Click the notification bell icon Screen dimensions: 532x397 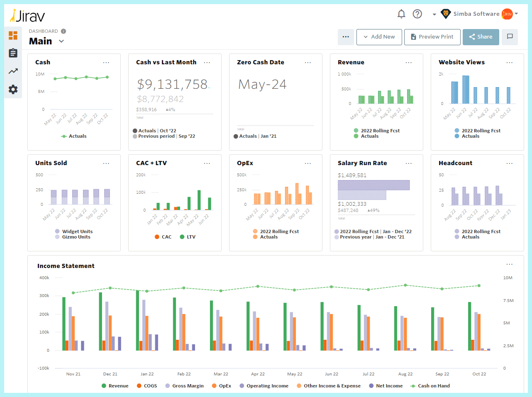tap(401, 14)
